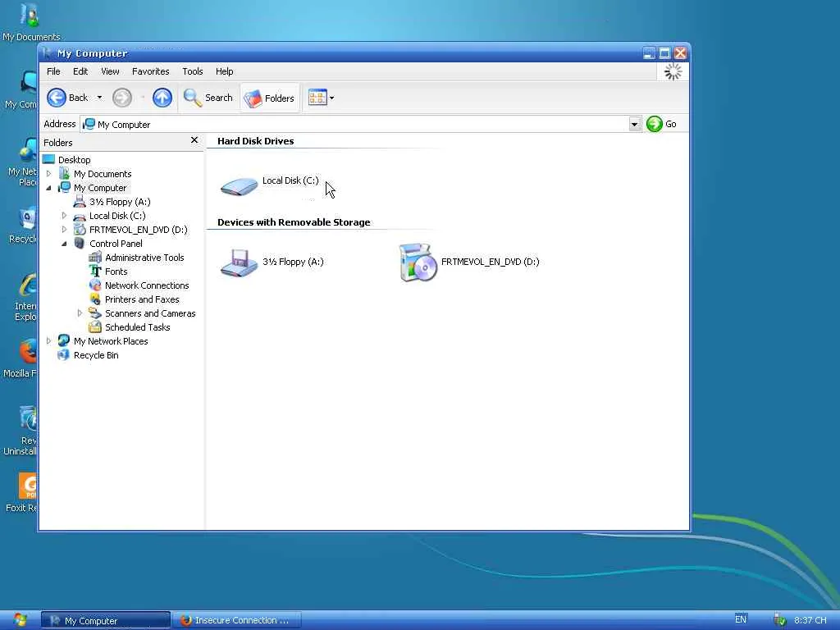Minimize the My Computer window
Image resolution: width=840 pixels, height=630 pixels.
tap(649, 53)
